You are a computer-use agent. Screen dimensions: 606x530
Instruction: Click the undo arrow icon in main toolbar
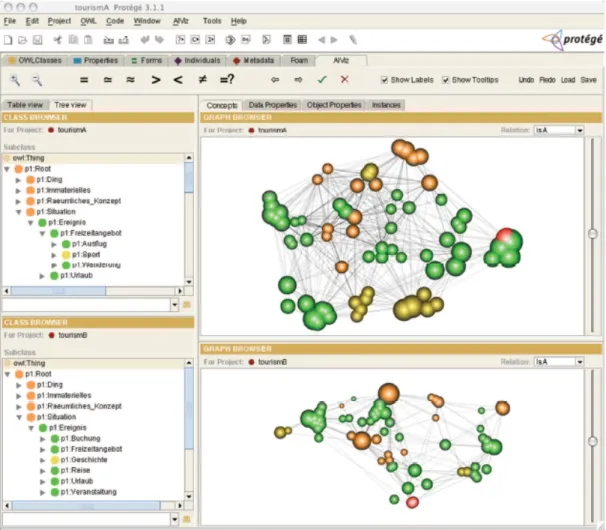click(x=145, y=39)
